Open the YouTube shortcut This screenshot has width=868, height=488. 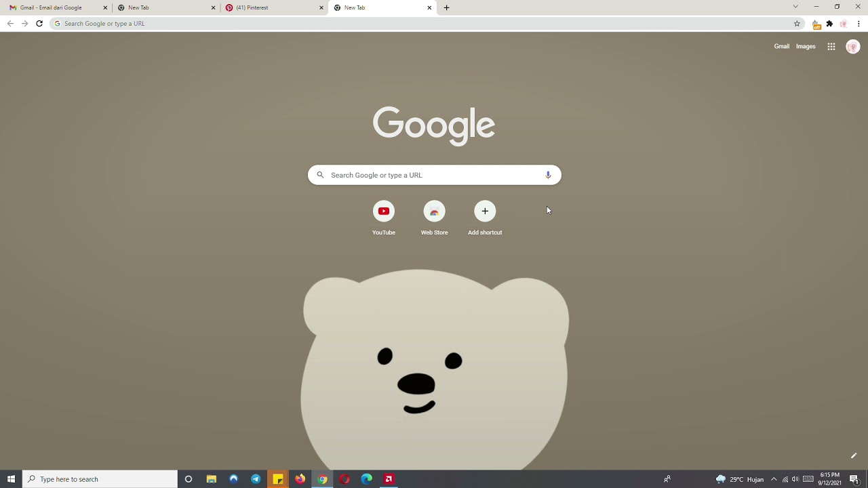tap(384, 218)
